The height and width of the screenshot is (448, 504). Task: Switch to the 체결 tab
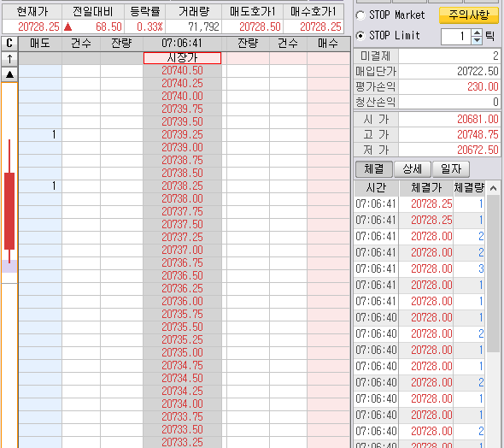[374, 168]
